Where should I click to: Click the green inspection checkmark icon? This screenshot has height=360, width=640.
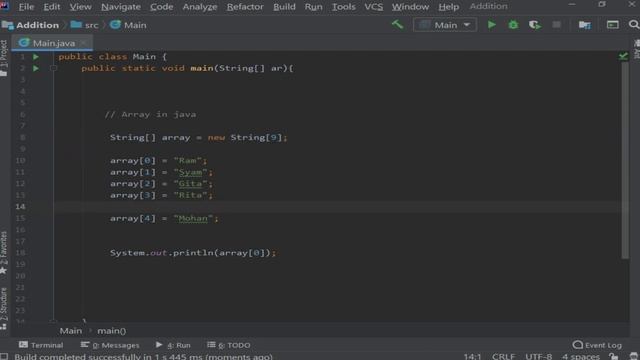[623, 56]
